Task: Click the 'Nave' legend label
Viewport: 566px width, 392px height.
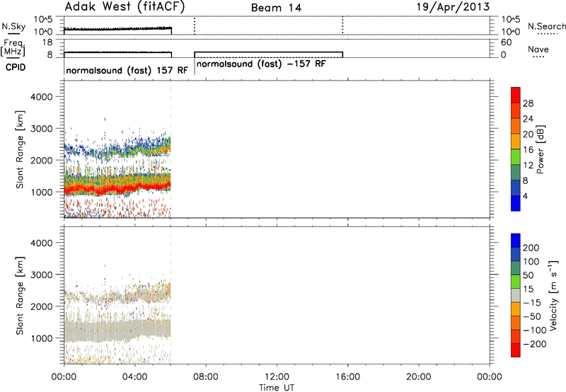Action: (x=538, y=50)
